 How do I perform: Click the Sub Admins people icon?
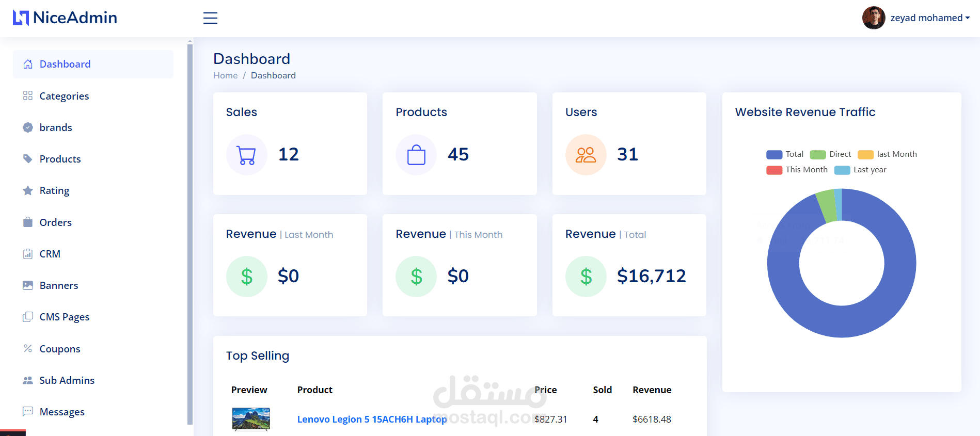tap(28, 380)
